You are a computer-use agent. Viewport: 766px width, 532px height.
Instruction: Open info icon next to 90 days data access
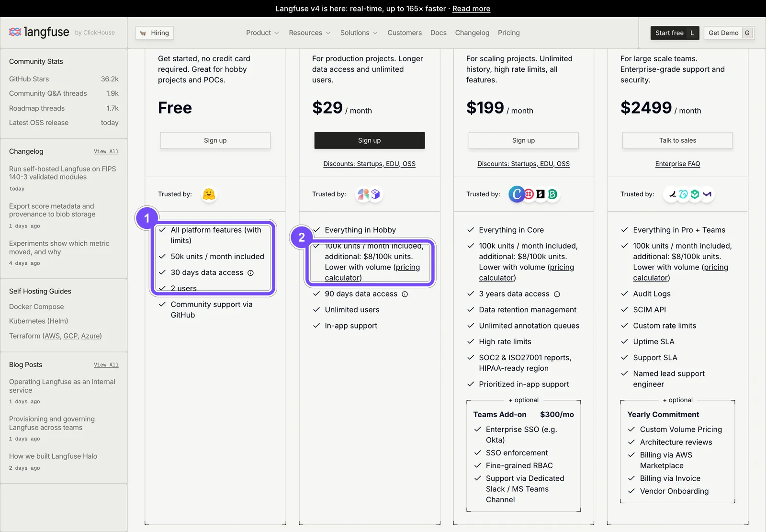[x=405, y=294]
